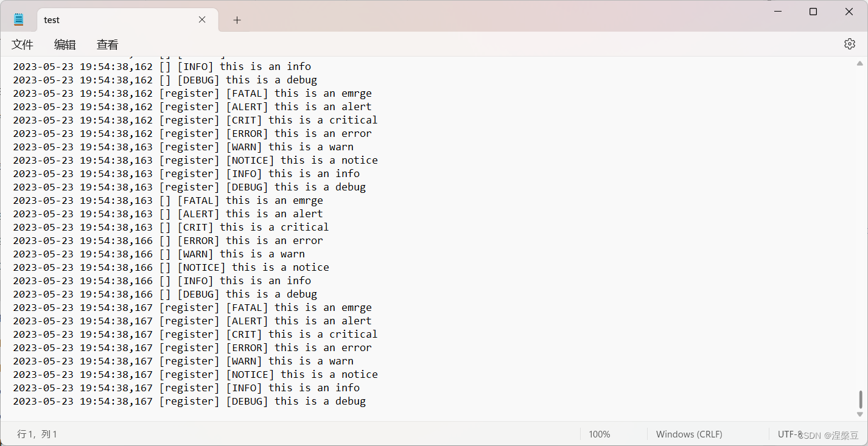This screenshot has width=868, height=446.
Task: Close the test tab
Action: tap(202, 19)
